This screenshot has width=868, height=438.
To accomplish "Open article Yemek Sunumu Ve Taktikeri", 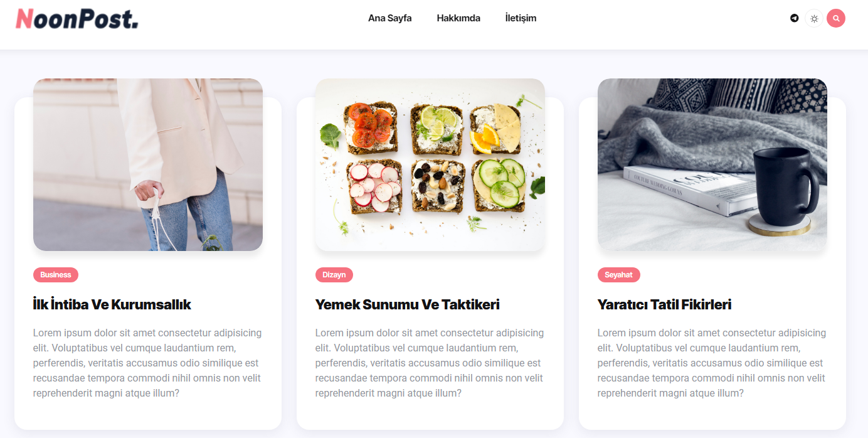I will (408, 304).
